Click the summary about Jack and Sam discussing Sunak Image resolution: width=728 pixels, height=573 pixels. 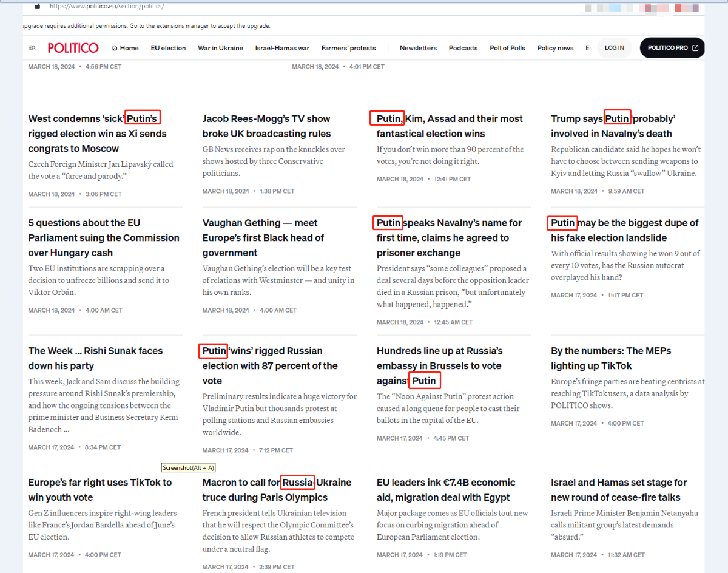[104, 405]
